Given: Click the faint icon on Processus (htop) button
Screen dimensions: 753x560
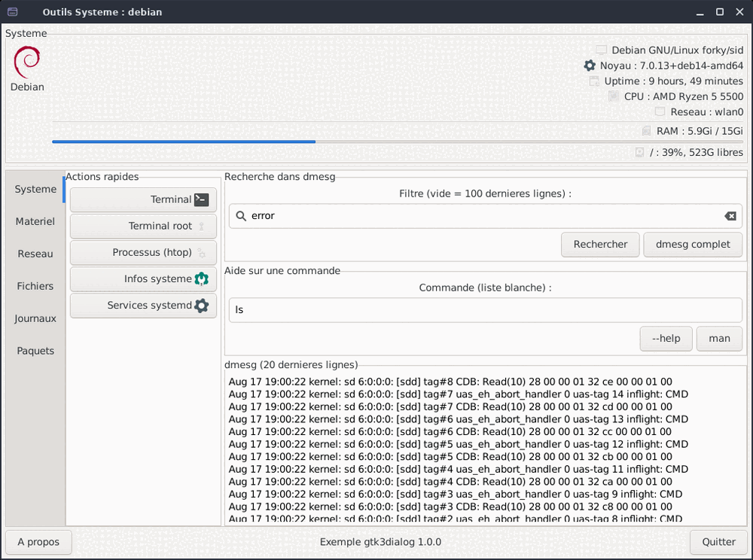Looking at the screenshot, I should [x=201, y=253].
